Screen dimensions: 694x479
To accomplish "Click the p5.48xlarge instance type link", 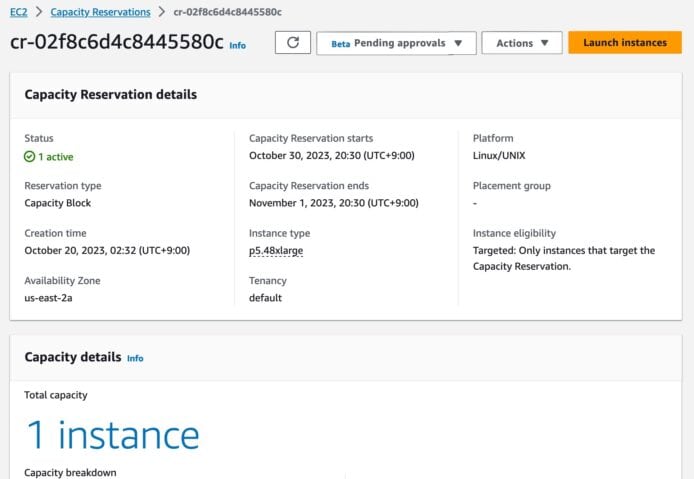I will tap(276, 251).
